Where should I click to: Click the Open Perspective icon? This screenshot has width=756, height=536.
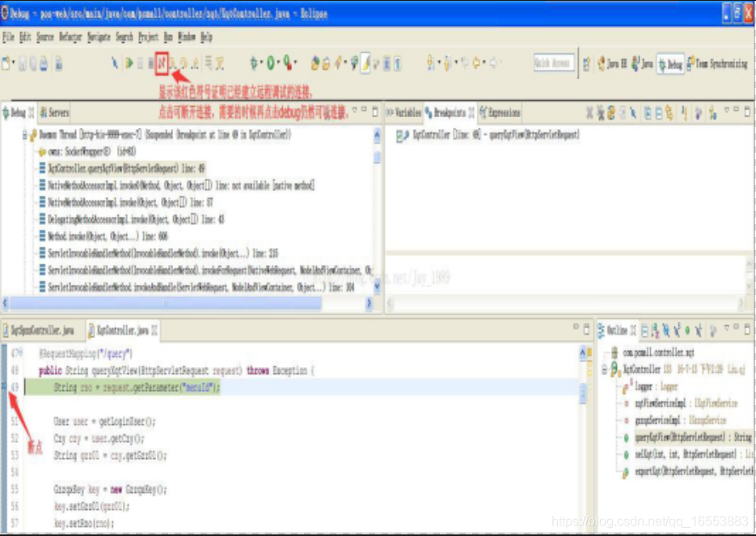click(x=586, y=64)
